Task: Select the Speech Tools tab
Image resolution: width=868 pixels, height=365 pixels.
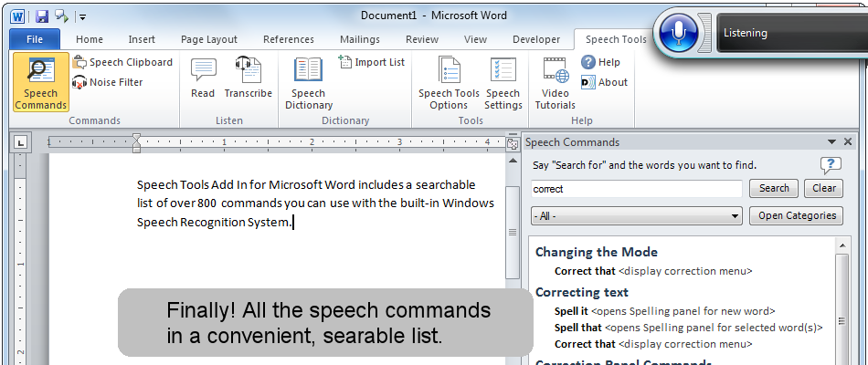Action: coord(616,39)
